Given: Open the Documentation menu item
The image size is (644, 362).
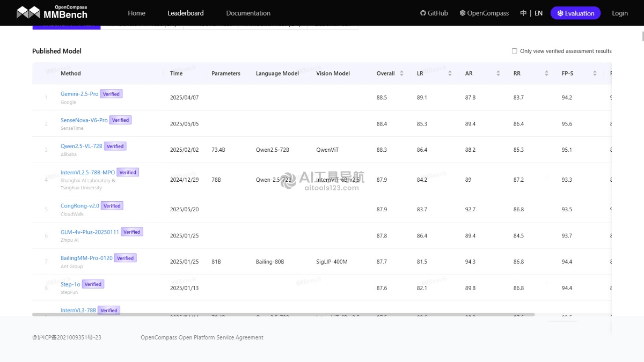Looking at the screenshot, I should coord(248,13).
